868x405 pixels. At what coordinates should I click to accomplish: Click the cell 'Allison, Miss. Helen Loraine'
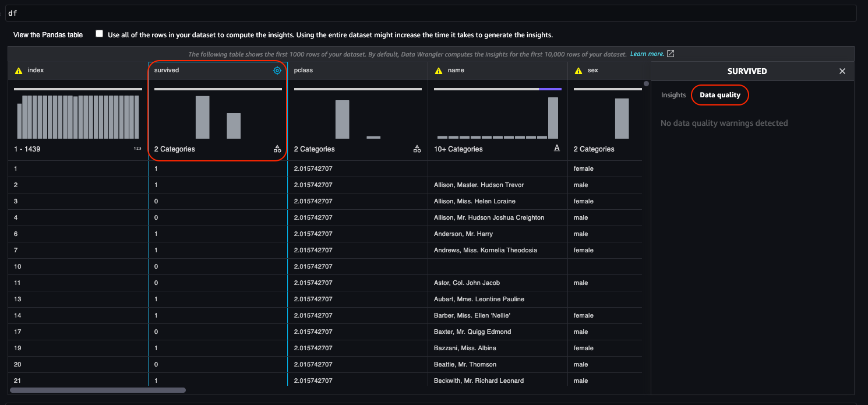pyautogui.click(x=475, y=201)
